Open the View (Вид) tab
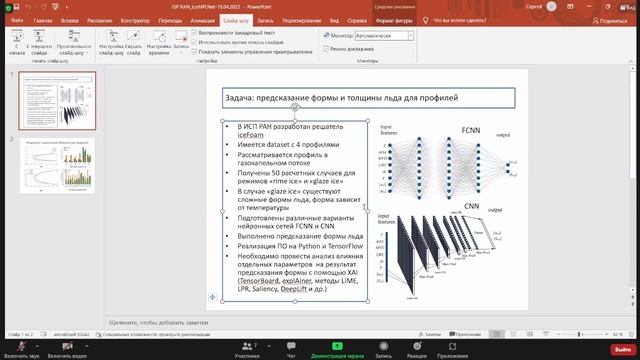 [x=334, y=20]
